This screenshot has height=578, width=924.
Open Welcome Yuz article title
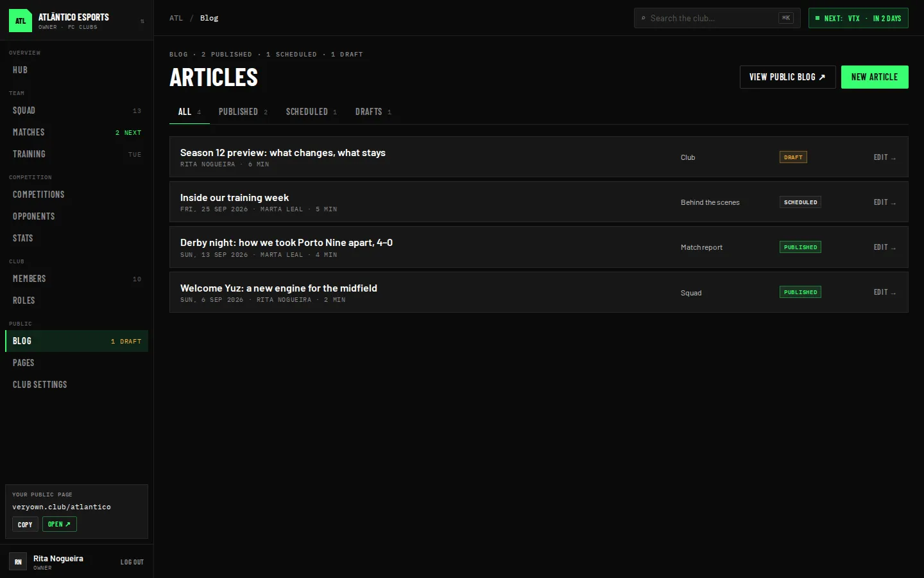pyautogui.click(x=278, y=288)
